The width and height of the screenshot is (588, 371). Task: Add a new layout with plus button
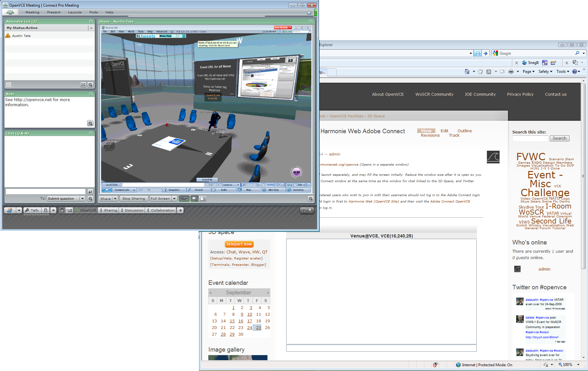(181, 210)
